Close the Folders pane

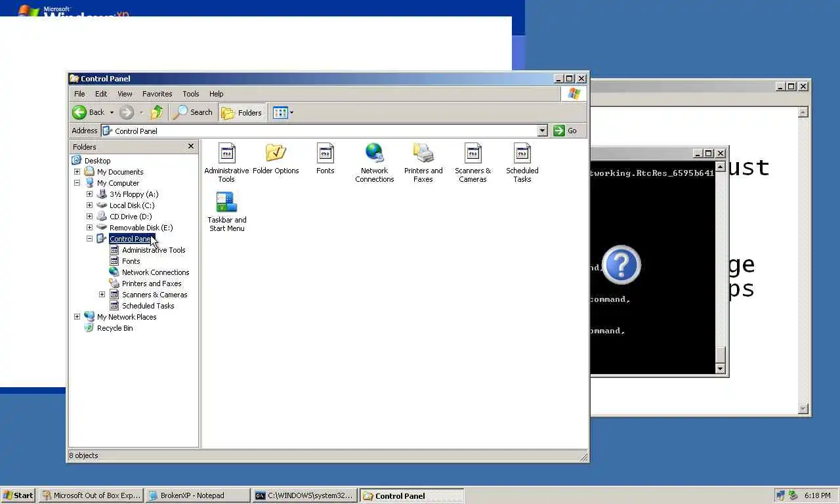(x=191, y=146)
